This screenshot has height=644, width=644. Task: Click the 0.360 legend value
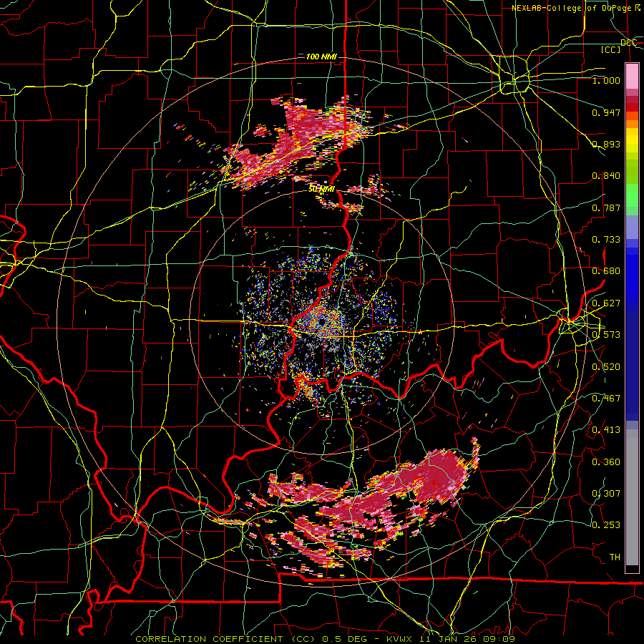pos(606,462)
